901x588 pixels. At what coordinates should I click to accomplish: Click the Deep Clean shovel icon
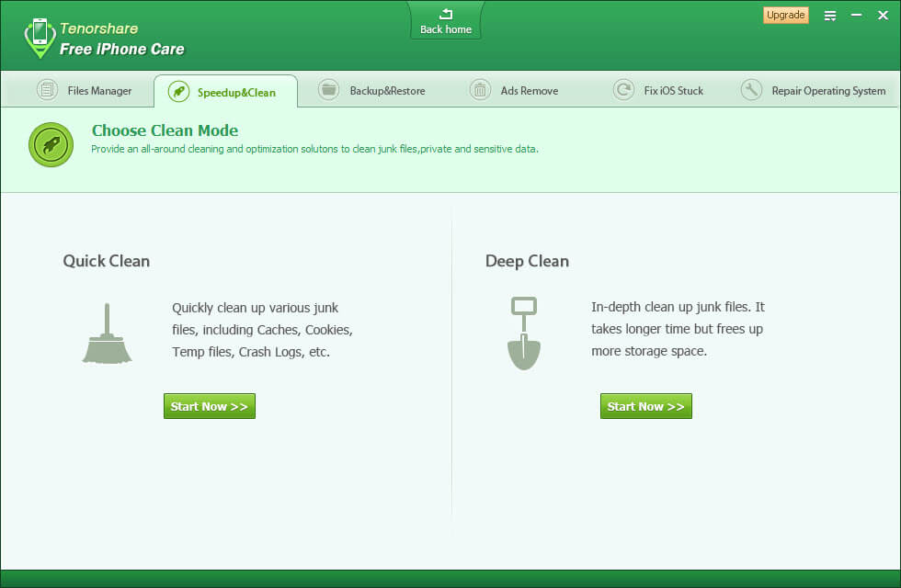point(524,333)
